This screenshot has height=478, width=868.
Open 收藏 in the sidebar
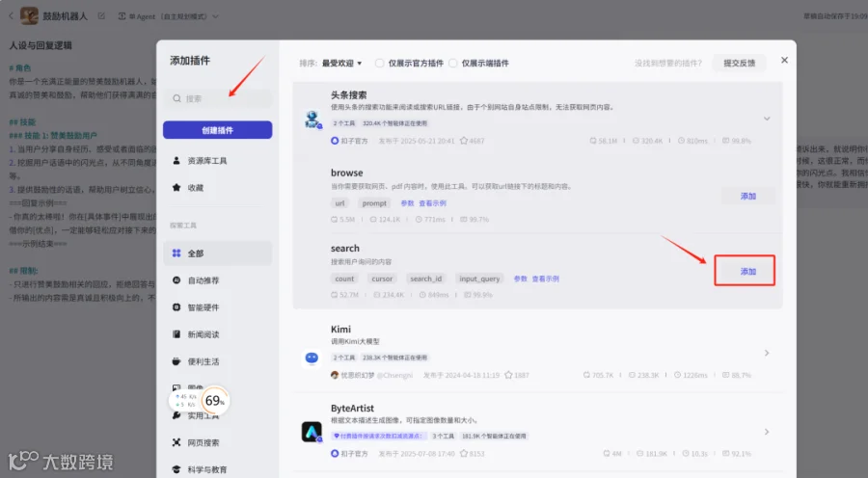pos(218,188)
